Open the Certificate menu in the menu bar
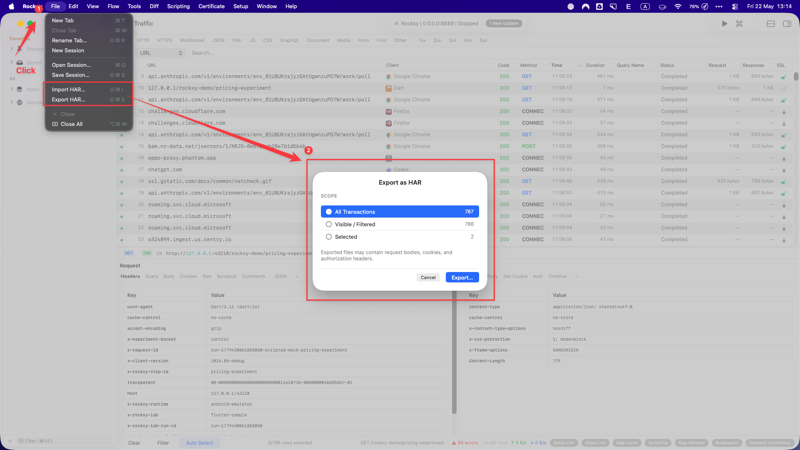This screenshot has width=800, height=450. 211,6
